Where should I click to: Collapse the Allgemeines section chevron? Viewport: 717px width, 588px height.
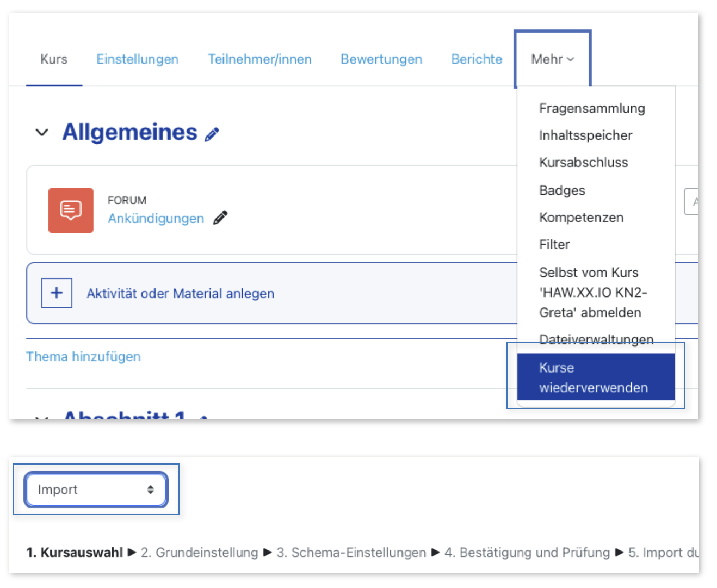click(42, 133)
